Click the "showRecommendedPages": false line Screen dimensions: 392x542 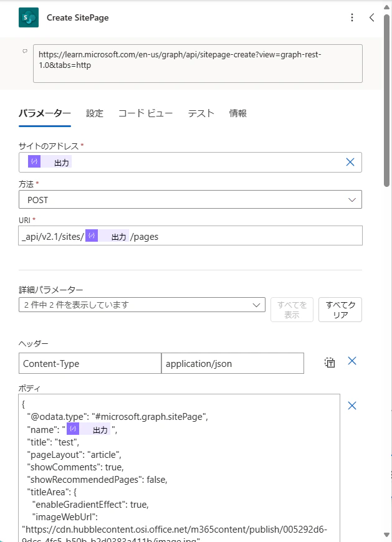pyautogui.click(x=97, y=480)
